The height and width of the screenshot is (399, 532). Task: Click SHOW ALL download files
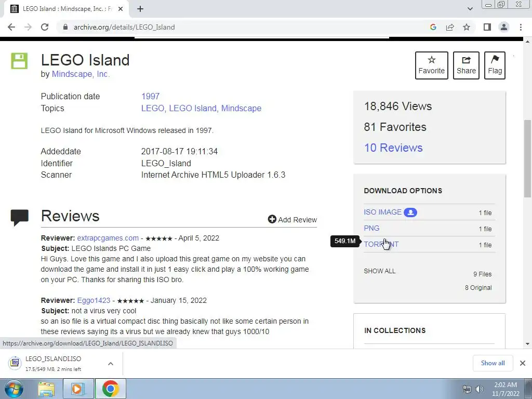(380, 271)
